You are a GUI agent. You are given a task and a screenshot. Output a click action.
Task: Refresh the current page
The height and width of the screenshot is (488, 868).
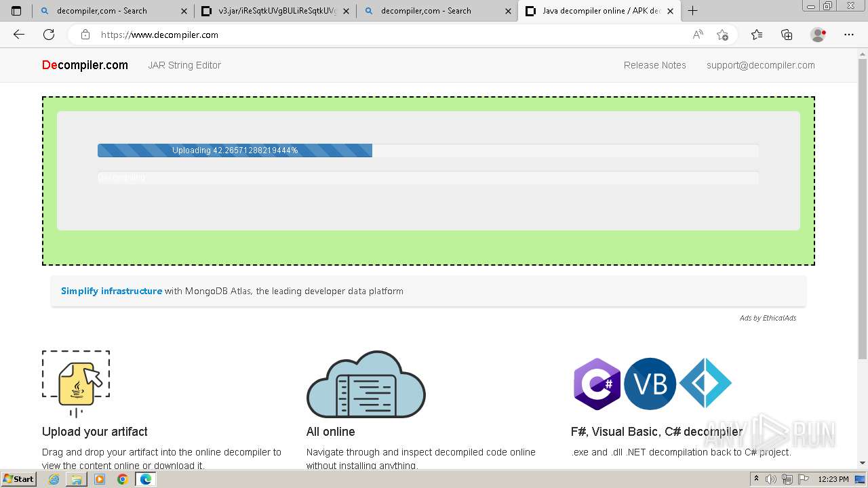click(49, 35)
